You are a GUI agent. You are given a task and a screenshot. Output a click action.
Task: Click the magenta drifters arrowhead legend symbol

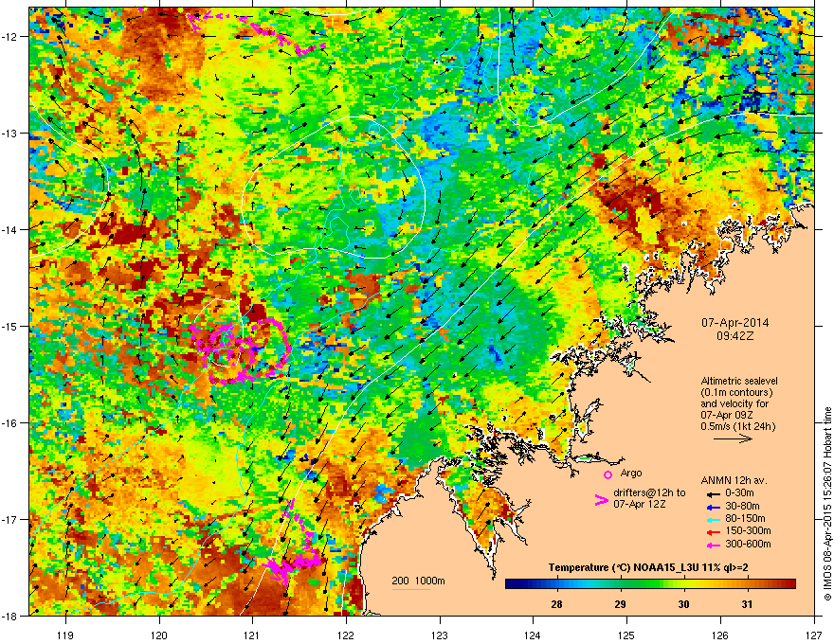(x=601, y=499)
